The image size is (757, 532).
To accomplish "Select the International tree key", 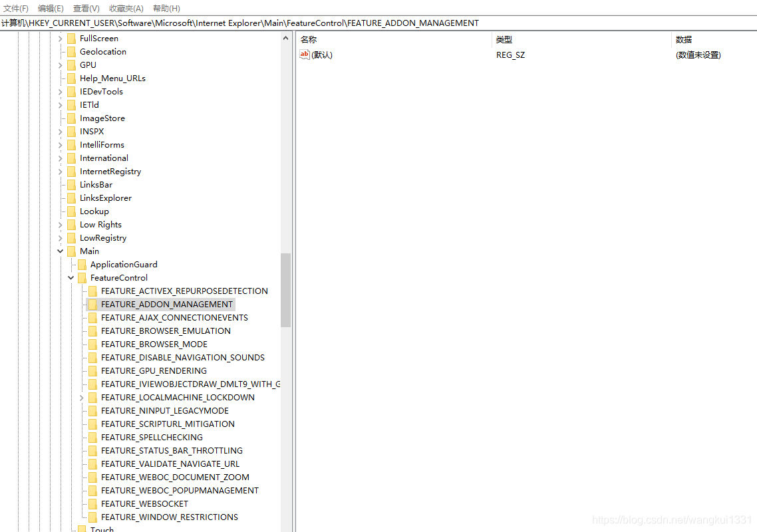I will [104, 158].
